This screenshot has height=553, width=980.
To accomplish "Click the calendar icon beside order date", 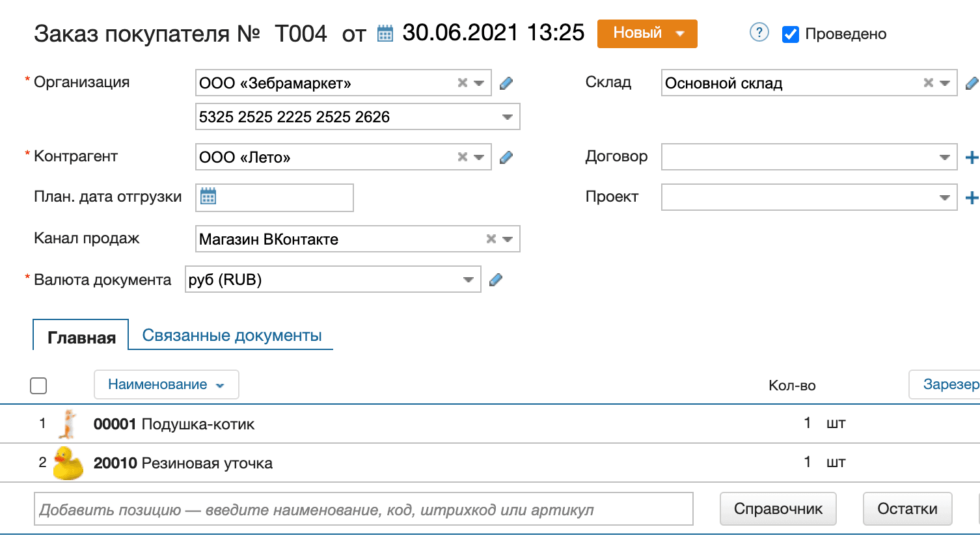I will [385, 34].
